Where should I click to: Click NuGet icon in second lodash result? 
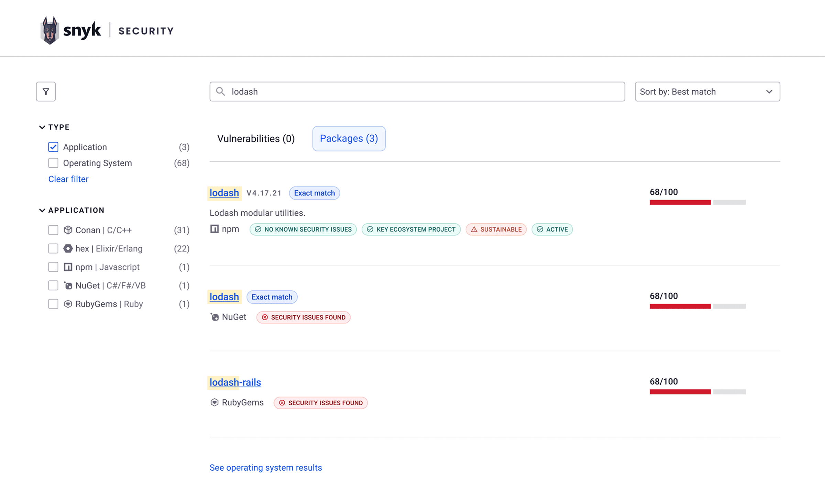[214, 317]
